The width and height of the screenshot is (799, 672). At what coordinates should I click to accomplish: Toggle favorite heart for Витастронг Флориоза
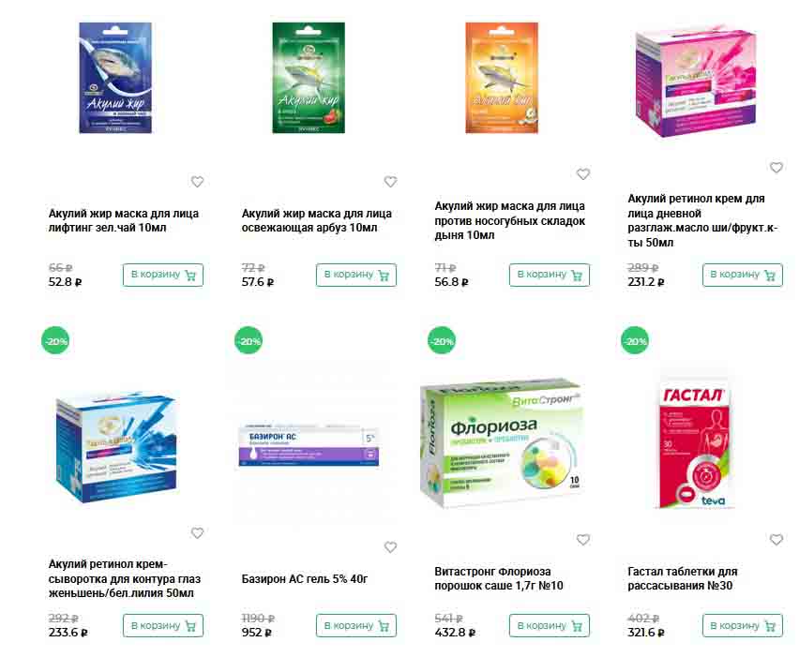tap(583, 540)
